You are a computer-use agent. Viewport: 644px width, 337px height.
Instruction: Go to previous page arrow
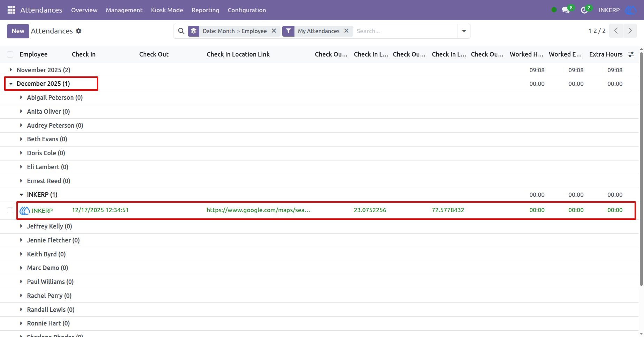tap(616, 31)
